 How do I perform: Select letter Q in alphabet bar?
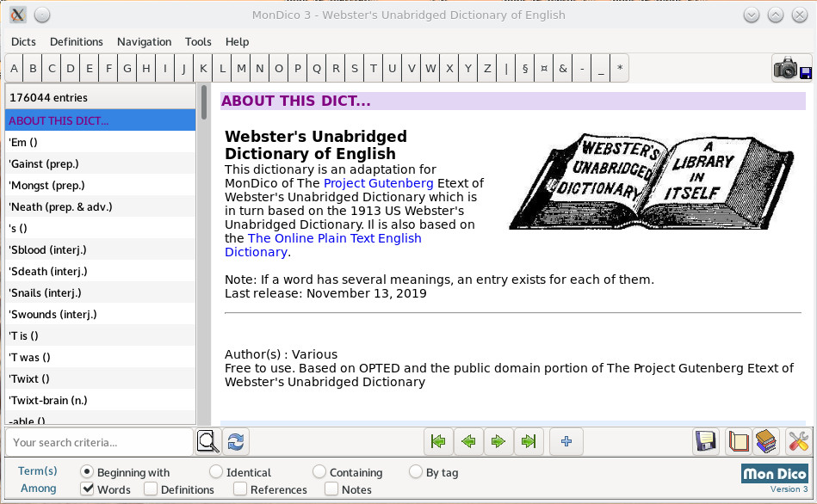(317, 68)
